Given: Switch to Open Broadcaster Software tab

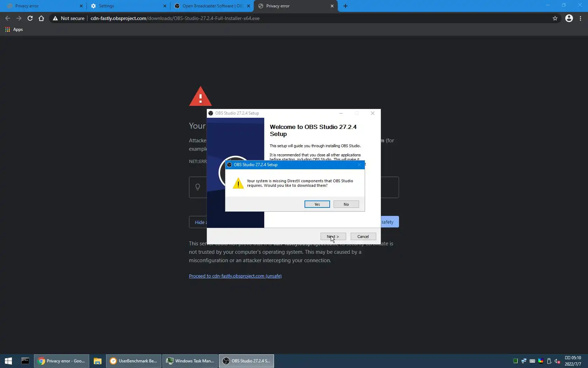Looking at the screenshot, I should [x=212, y=6].
